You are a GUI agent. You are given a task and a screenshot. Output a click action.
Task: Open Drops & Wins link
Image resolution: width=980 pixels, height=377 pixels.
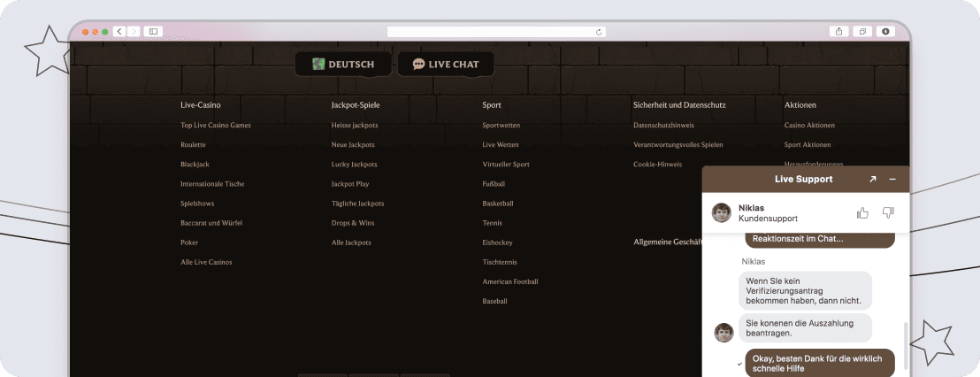pyautogui.click(x=353, y=223)
